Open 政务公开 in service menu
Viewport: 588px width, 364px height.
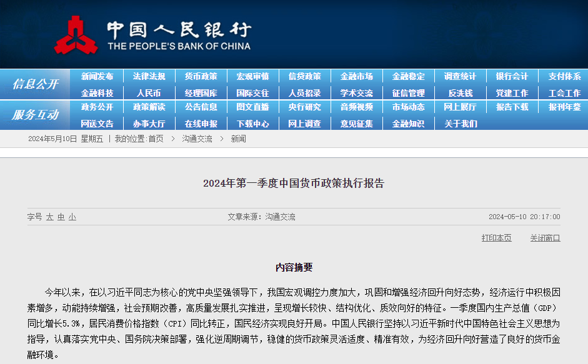(x=97, y=107)
